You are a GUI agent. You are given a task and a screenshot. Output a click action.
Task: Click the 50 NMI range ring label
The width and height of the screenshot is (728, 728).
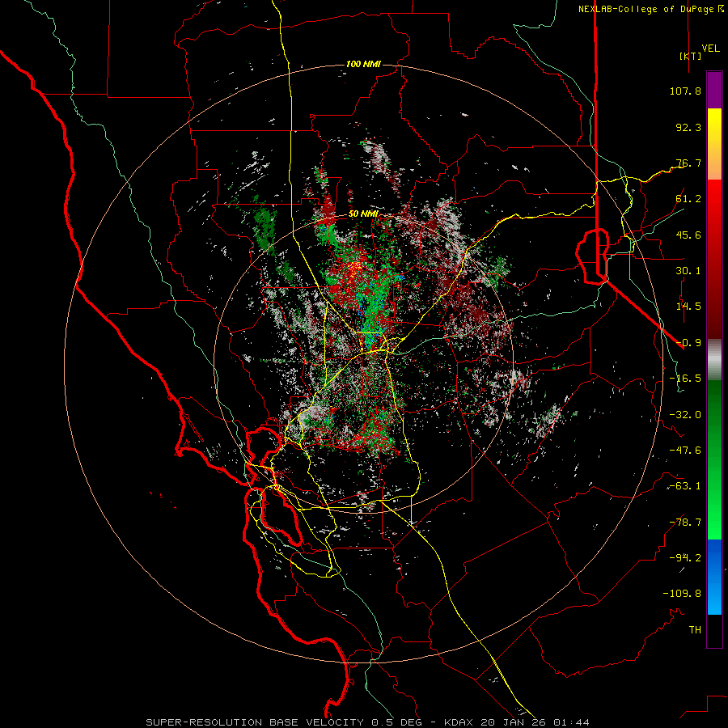[x=363, y=214]
